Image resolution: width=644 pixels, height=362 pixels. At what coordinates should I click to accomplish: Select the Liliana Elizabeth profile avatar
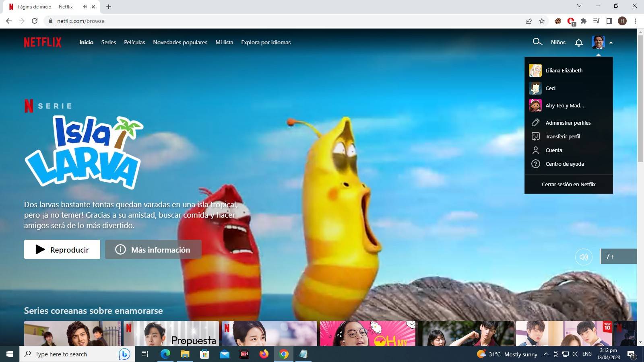tap(535, 70)
